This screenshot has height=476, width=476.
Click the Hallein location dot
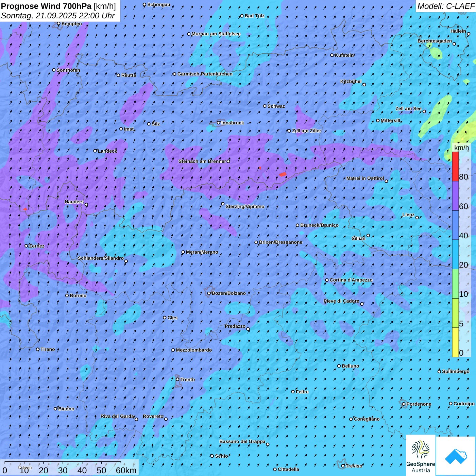469,34
